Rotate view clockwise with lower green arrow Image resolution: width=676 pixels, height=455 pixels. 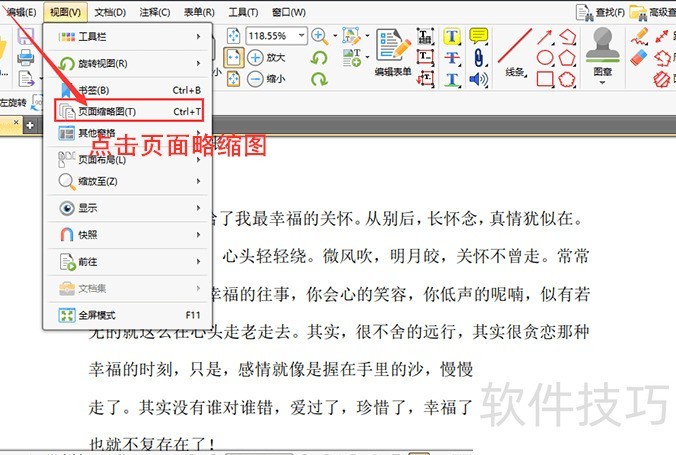coord(319,79)
